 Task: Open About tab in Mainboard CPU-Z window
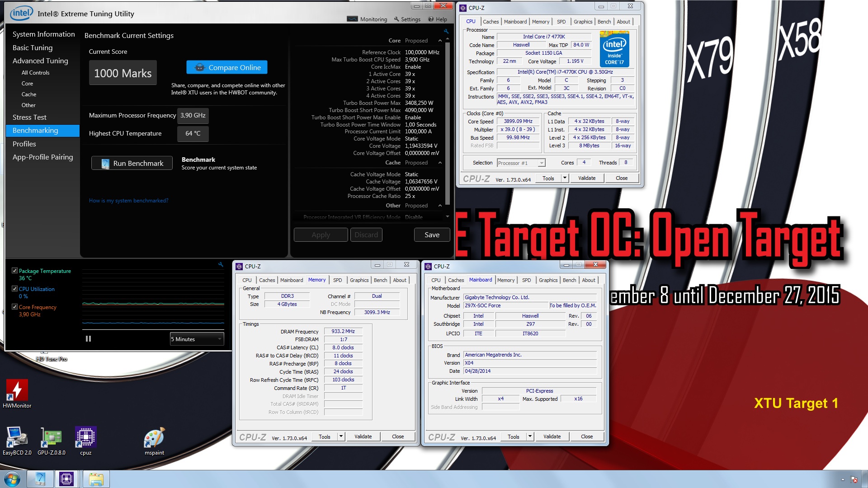click(x=589, y=280)
